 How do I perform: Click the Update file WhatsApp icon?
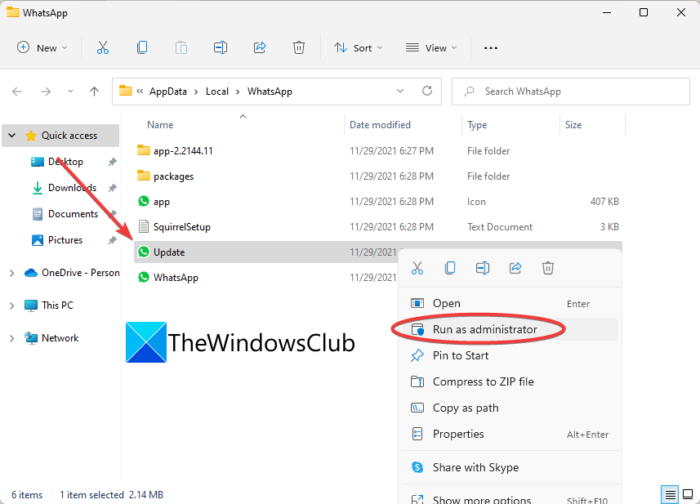point(143,252)
